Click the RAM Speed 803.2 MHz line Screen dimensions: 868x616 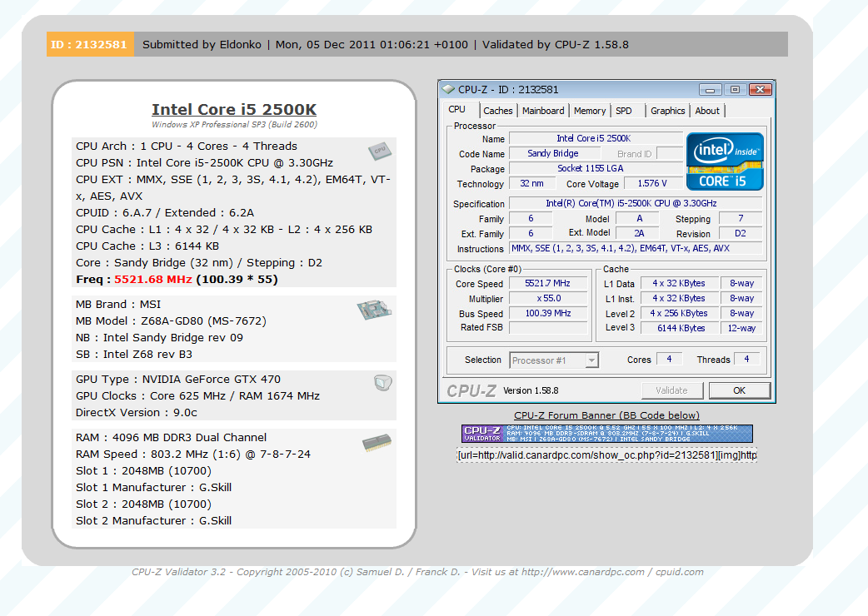pos(193,454)
